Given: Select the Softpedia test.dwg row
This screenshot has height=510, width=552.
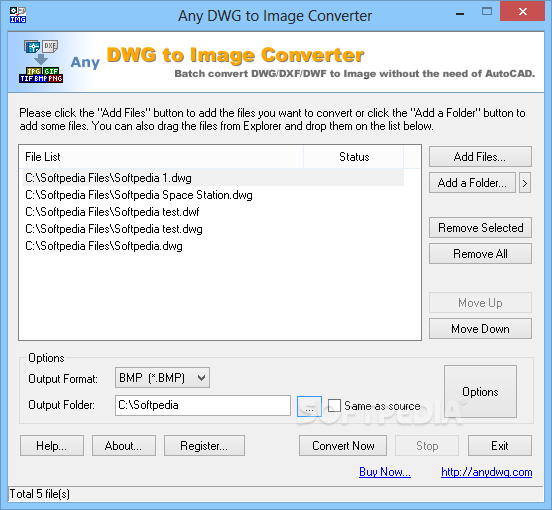Looking at the screenshot, I should point(213,229).
